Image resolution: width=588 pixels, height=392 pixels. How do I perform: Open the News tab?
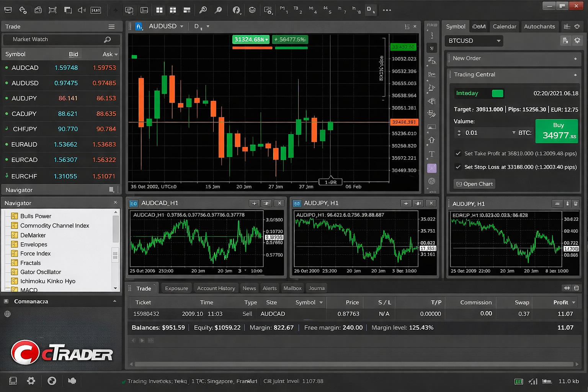tap(249, 288)
